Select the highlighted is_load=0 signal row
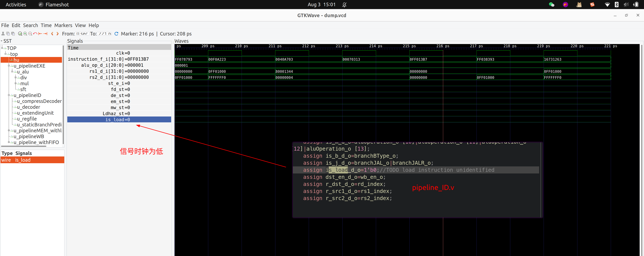 pos(119,120)
